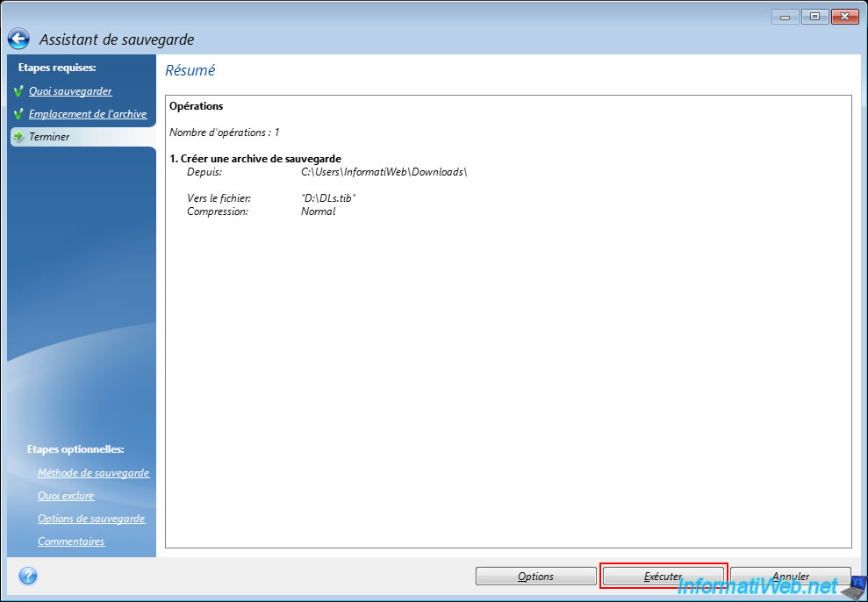This screenshot has height=602, width=868.
Task: Open the Emplacement de l'archive step
Action: [x=87, y=114]
